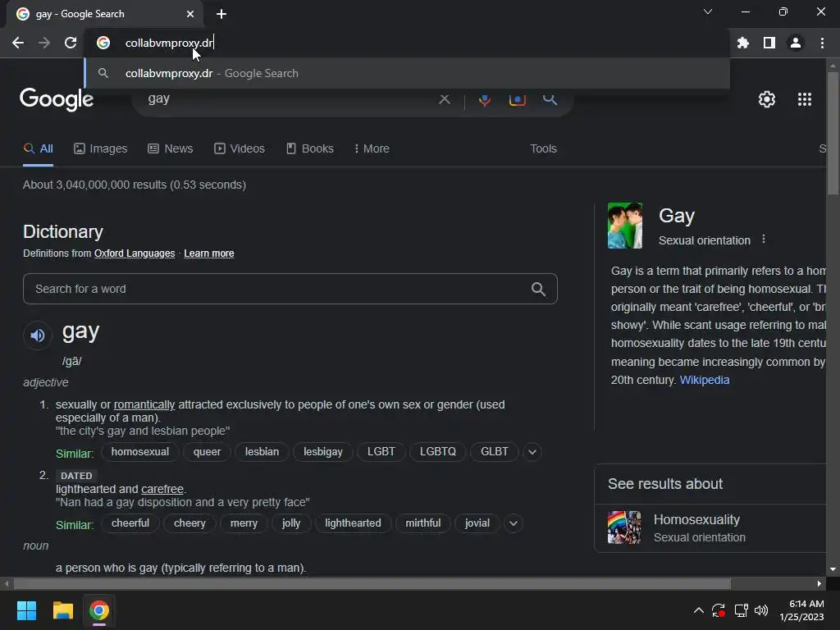Open the Google apps grid
840x630 pixels.
[805, 99]
